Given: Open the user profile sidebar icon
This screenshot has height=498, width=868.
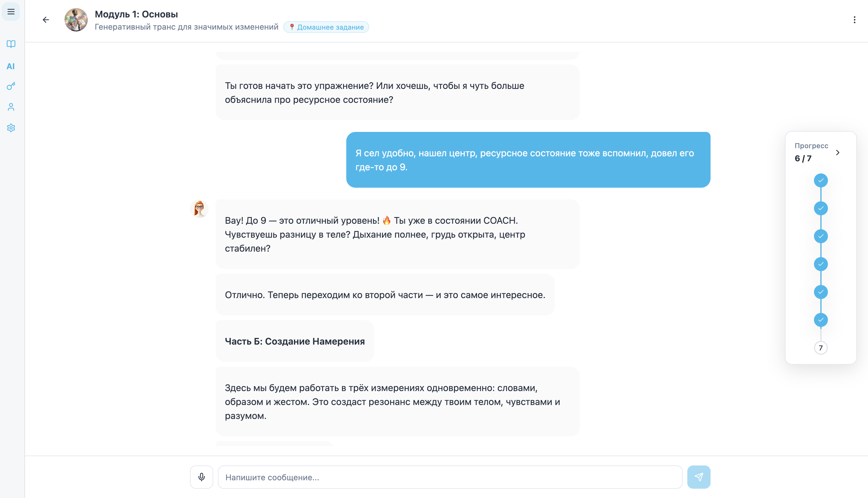Looking at the screenshot, I should point(11,107).
